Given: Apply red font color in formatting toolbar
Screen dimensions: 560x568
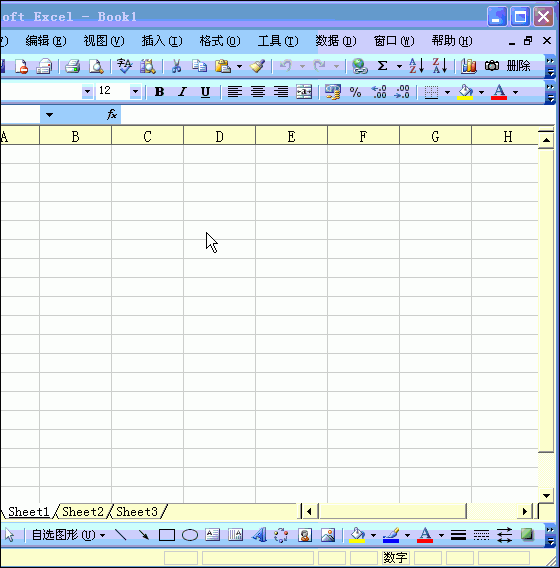Looking at the screenshot, I should (x=499, y=92).
